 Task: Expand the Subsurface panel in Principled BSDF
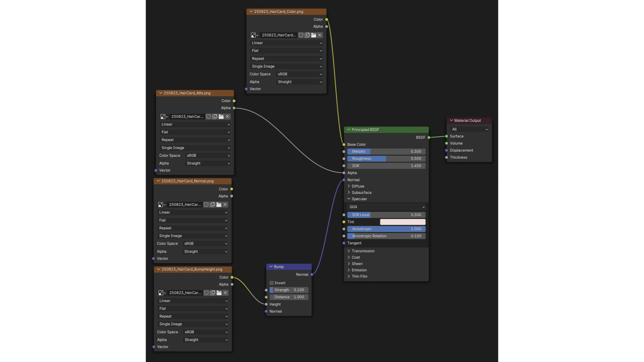pos(349,193)
